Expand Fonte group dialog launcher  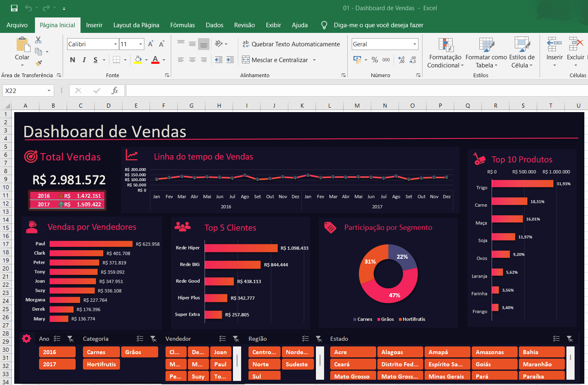point(167,75)
